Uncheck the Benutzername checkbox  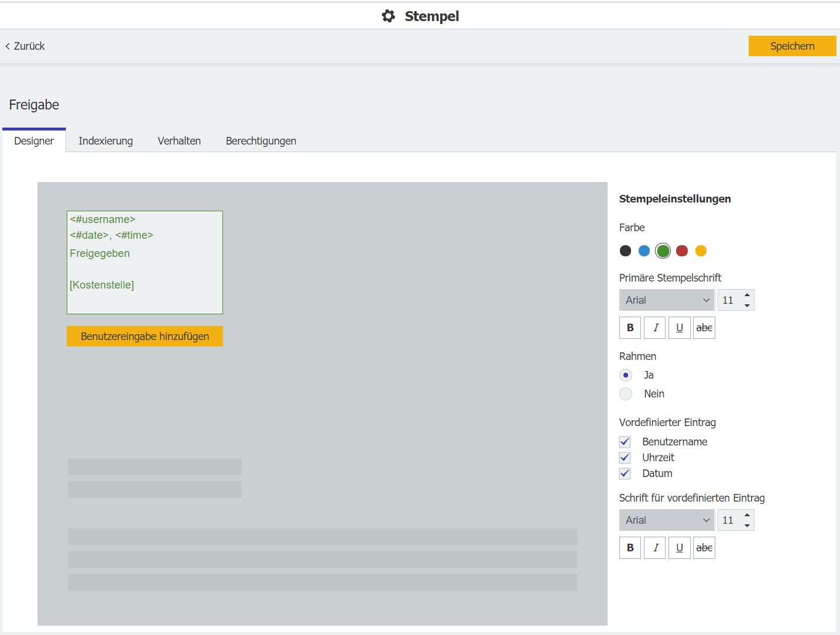pos(625,442)
